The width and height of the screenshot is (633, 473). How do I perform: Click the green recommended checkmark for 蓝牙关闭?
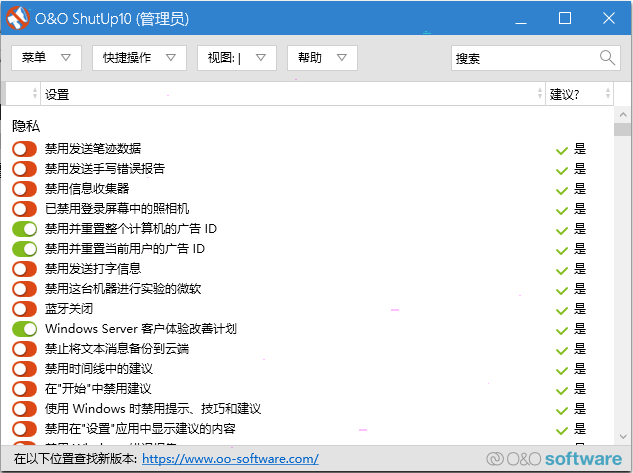coord(562,311)
